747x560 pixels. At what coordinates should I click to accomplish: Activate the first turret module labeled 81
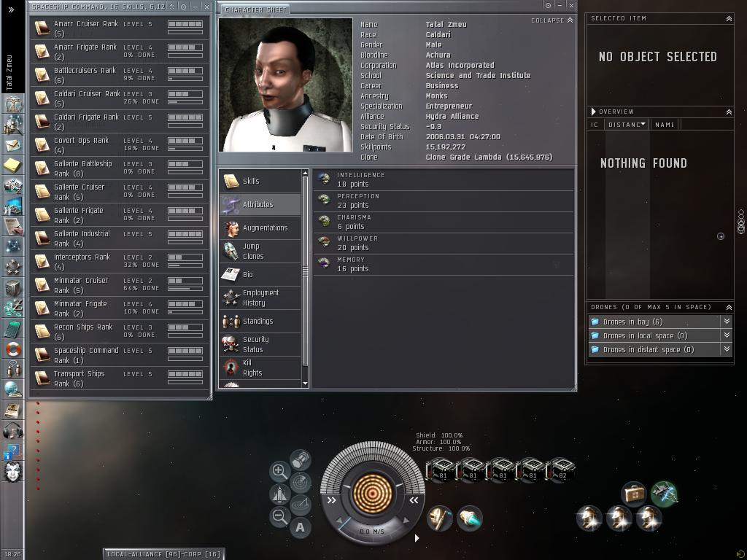click(441, 470)
